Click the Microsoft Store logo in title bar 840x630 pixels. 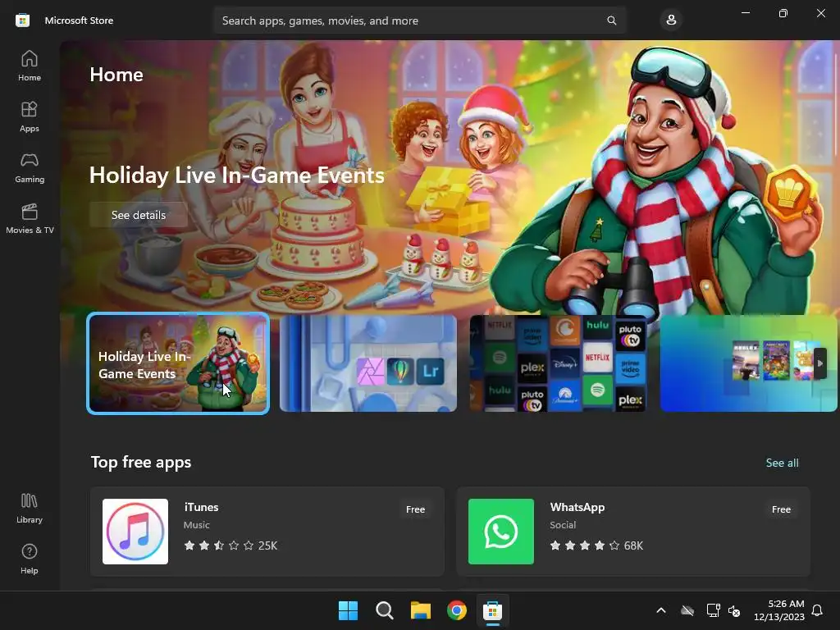coord(22,21)
